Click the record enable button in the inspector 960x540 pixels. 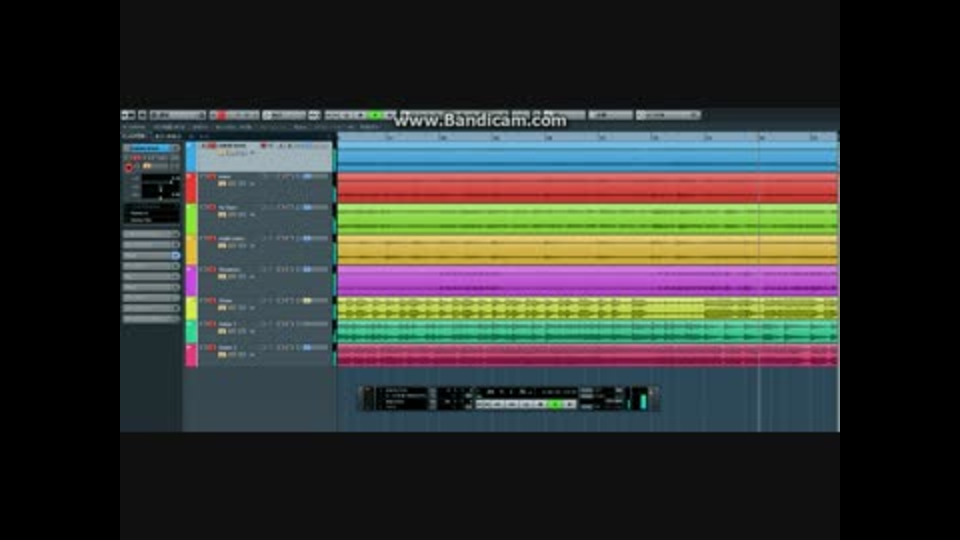(x=129, y=167)
